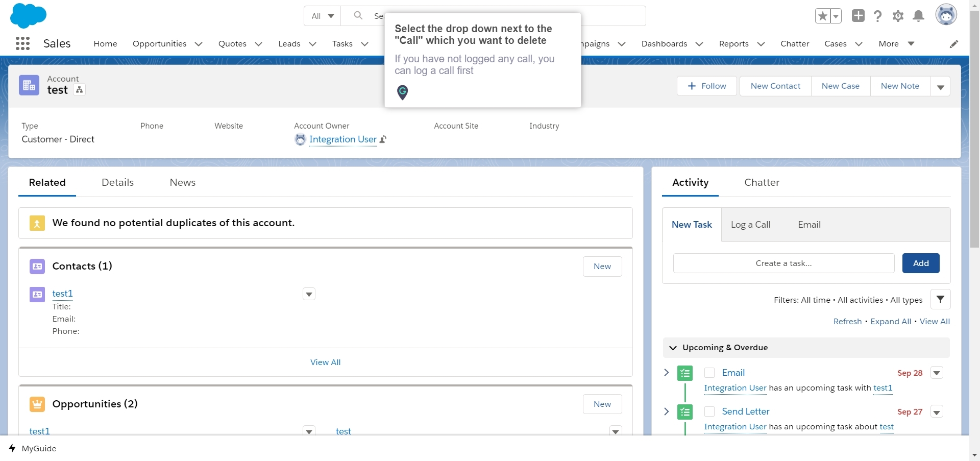Mark the Send Letter task complete
980x461 pixels.
coord(709,411)
